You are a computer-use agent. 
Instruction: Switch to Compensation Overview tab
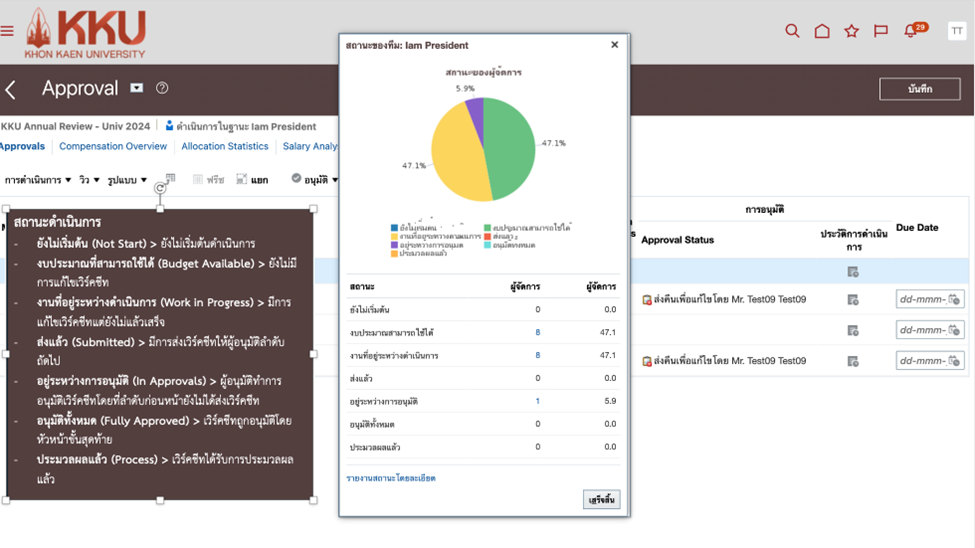pos(113,147)
